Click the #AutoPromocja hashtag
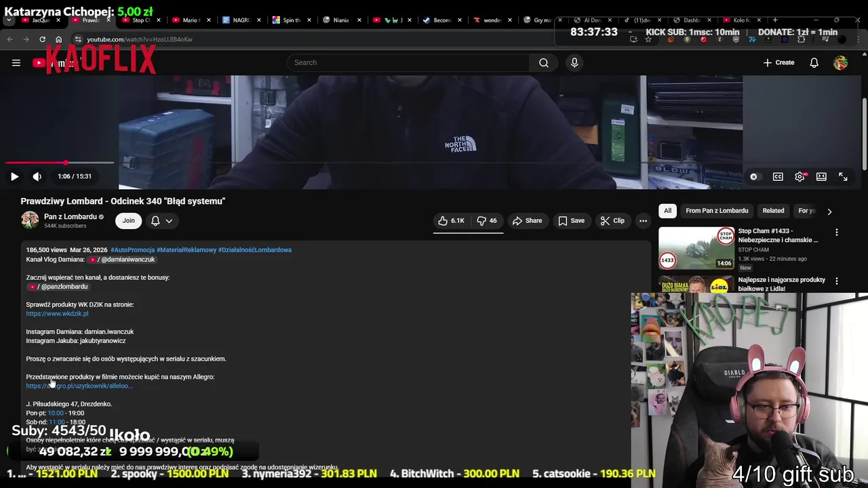The image size is (868, 488). coord(133,250)
